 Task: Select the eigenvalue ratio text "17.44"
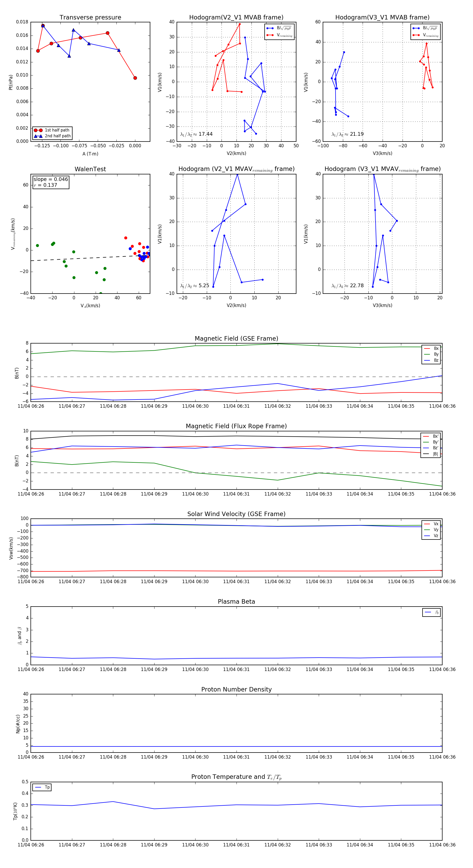coord(205,134)
